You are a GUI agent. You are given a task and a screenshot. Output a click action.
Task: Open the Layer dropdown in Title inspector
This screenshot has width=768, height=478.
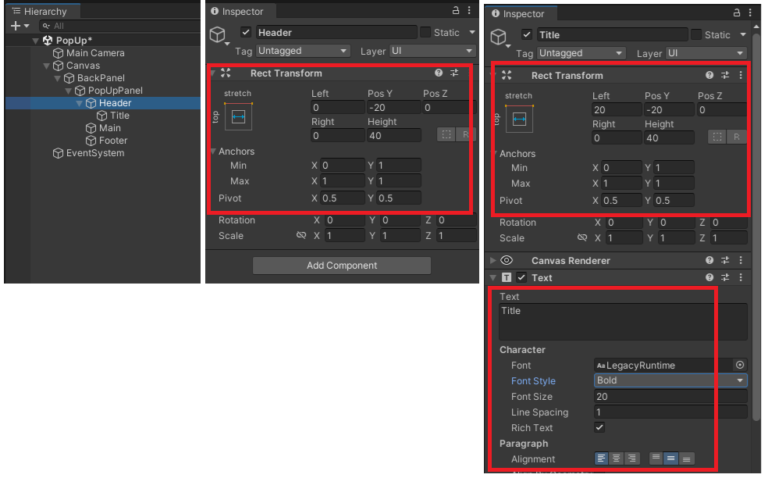pyautogui.click(x=706, y=53)
